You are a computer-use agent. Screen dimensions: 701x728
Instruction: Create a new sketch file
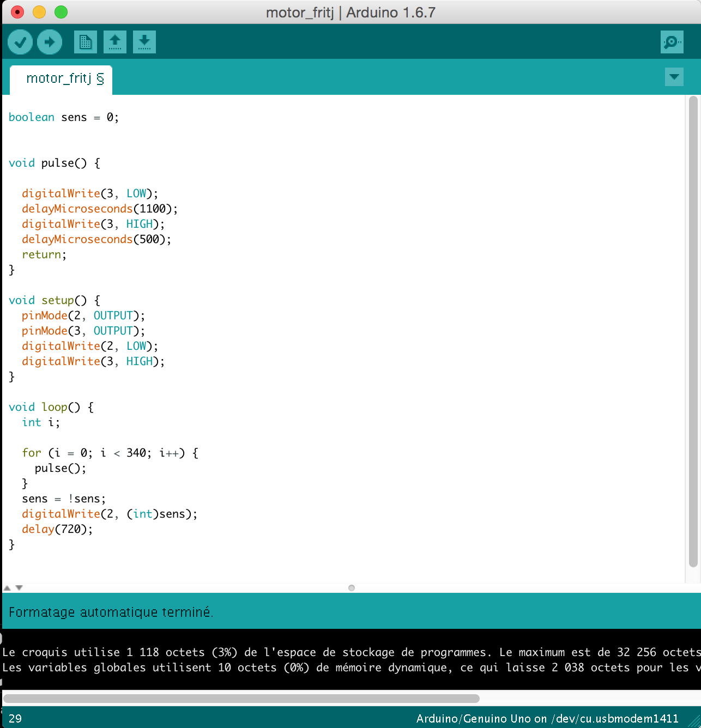coord(86,42)
